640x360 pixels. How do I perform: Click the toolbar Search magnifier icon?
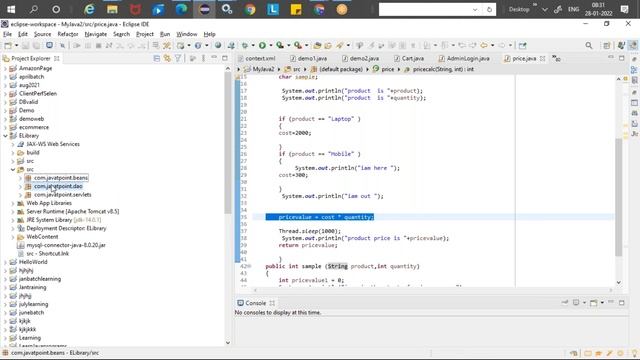[589, 45]
